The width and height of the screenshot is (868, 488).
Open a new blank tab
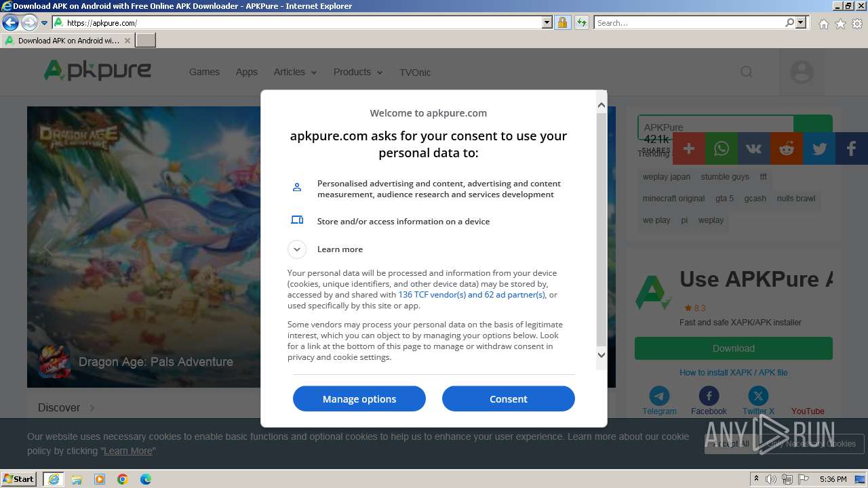click(146, 41)
